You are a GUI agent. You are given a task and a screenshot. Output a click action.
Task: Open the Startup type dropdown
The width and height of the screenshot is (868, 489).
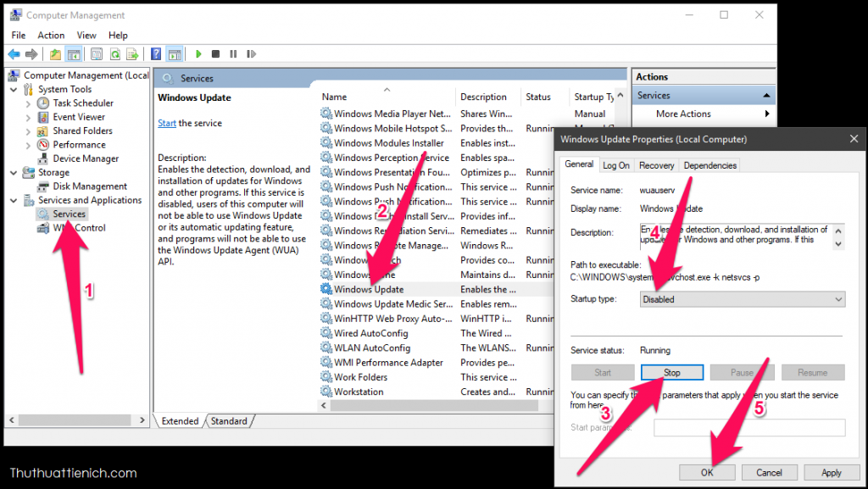pyautogui.click(x=743, y=299)
